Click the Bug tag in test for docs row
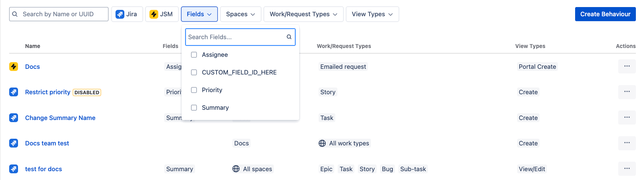The height and width of the screenshot is (180, 644). click(388, 169)
